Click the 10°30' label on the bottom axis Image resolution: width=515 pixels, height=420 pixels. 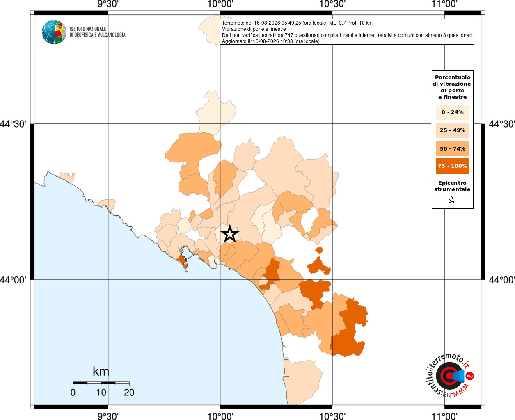point(332,416)
